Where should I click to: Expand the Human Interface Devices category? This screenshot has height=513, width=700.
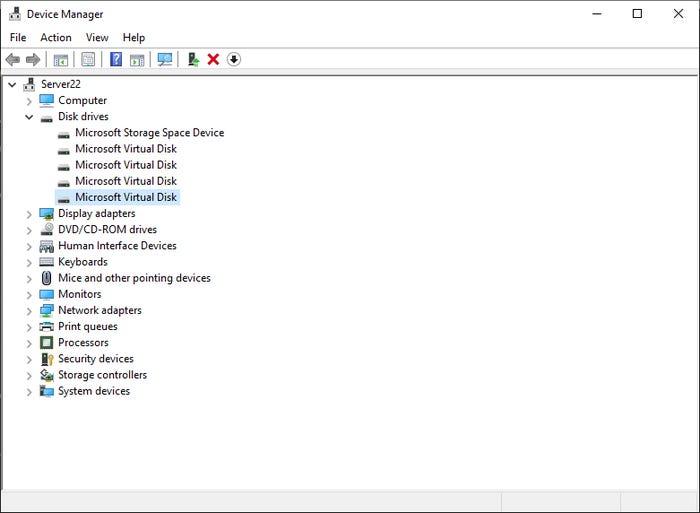click(x=29, y=246)
